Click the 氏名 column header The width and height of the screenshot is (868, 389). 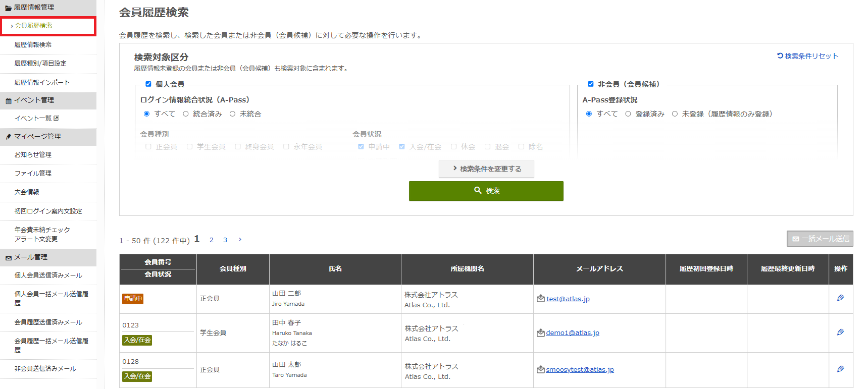click(x=335, y=269)
